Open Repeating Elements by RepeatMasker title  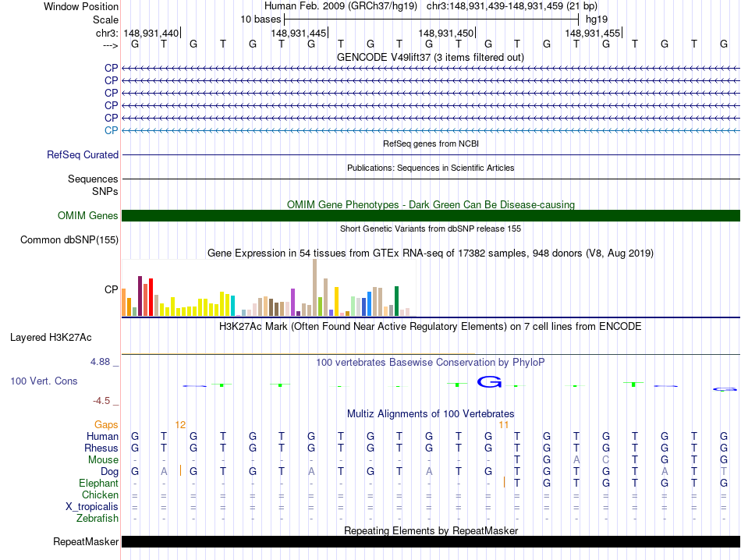[x=431, y=530]
